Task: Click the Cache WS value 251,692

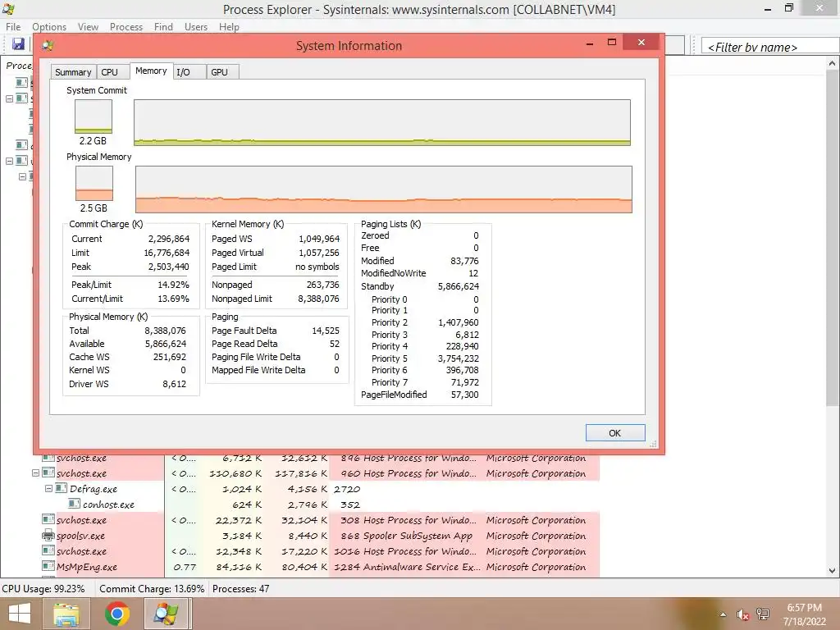Action: (x=169, y=357)
